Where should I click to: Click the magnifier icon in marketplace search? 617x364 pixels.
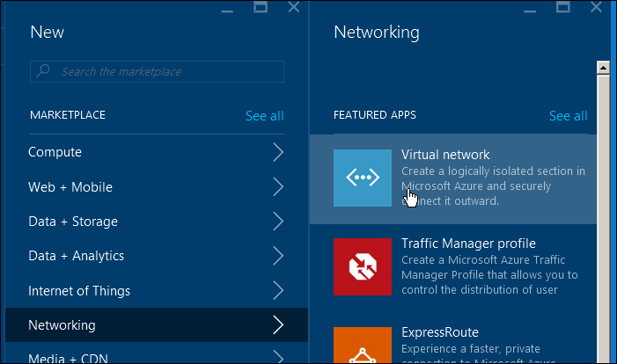pyautogui.click(x=43, y=70)
